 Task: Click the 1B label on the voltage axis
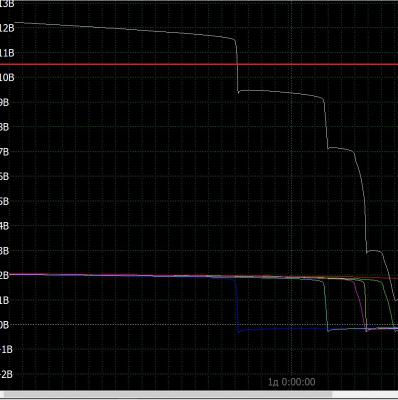tap(4, 300)
